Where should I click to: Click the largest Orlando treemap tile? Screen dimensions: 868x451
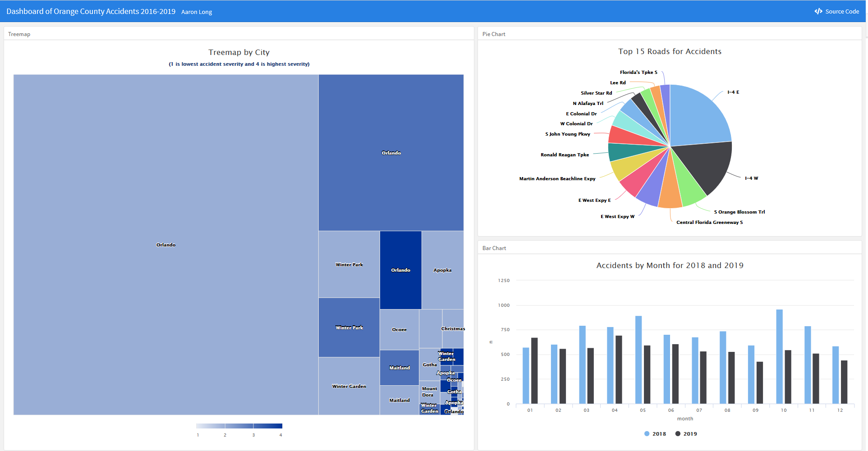[x=166, y=245]
